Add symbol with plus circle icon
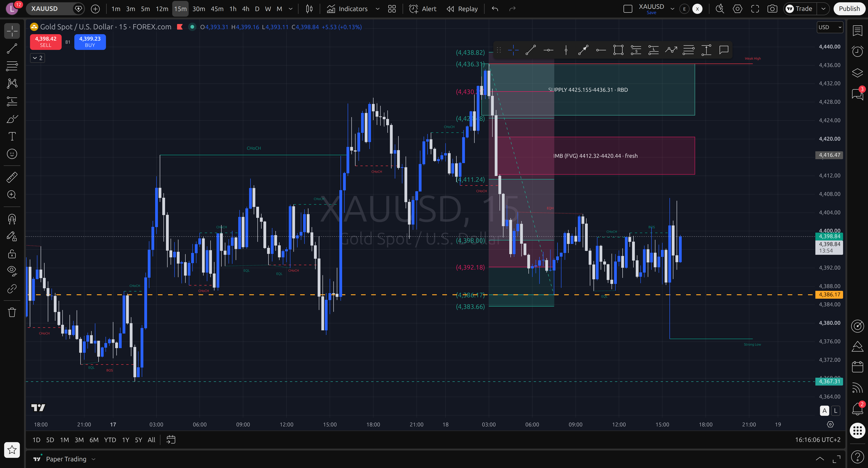The width and height of the screenshot is (868, 468). click(95, 9)
